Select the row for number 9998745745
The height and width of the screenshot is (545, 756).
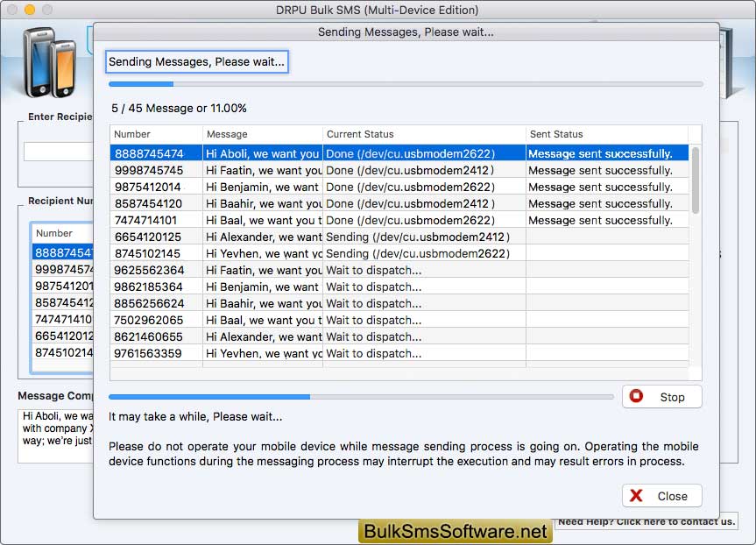(x=399, y=170)
